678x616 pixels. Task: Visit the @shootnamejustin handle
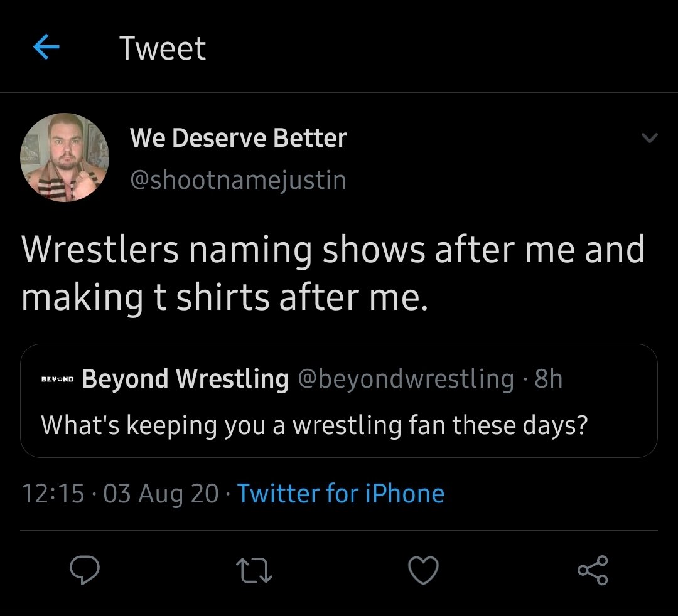coord(238,180)
